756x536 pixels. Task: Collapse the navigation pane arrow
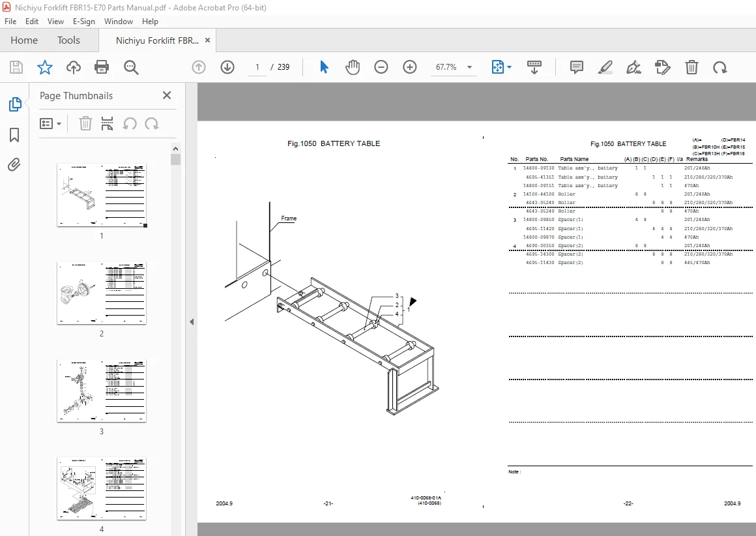tap(192, 321)
